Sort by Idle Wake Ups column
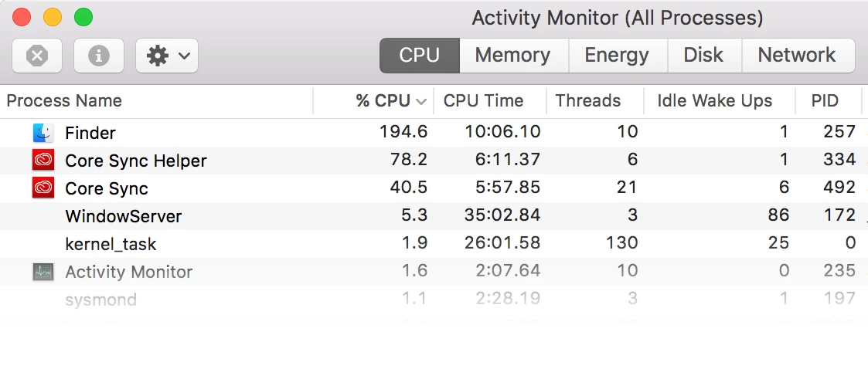The image size is (868, 369). tap(714, 101)
